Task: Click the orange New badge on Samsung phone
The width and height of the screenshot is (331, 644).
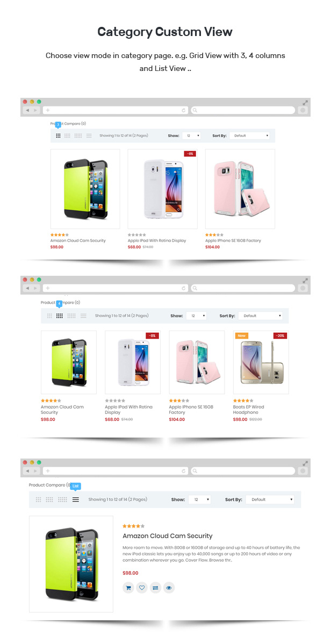Action: (x=242, y=335)
